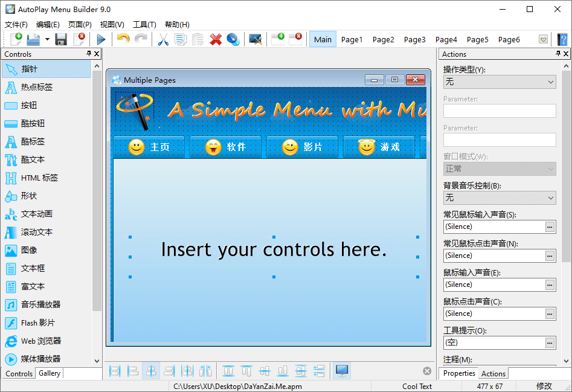The height and width of the screenshot is (392, 572).
Task: Choose the HTML 标签 control
Action: (x=47, y=178)
